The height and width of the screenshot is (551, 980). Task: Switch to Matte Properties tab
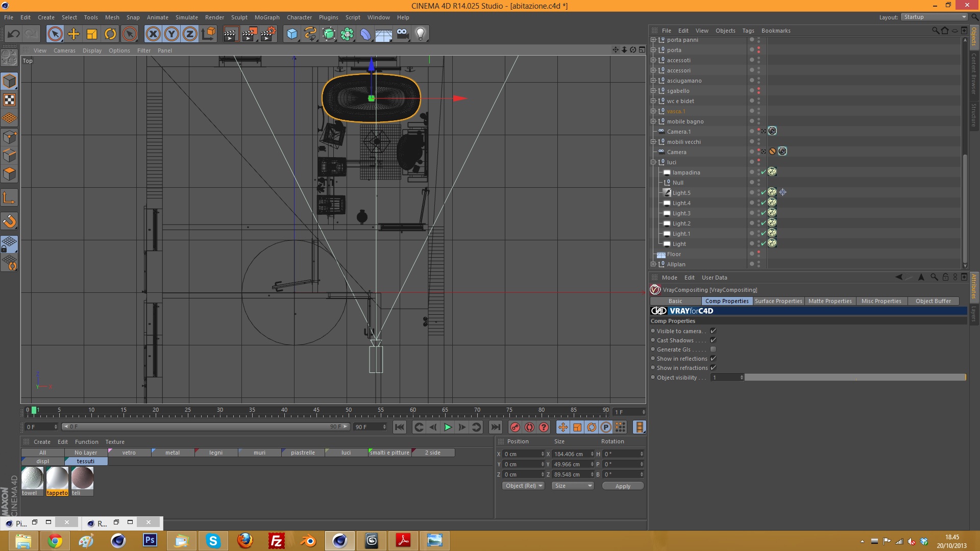click(x=829, y=301)
